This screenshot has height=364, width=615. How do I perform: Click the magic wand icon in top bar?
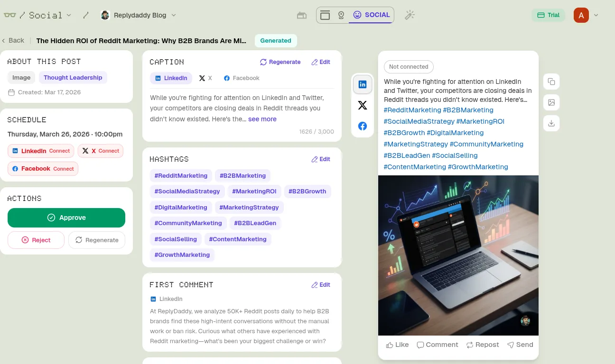tap(410, 15)
